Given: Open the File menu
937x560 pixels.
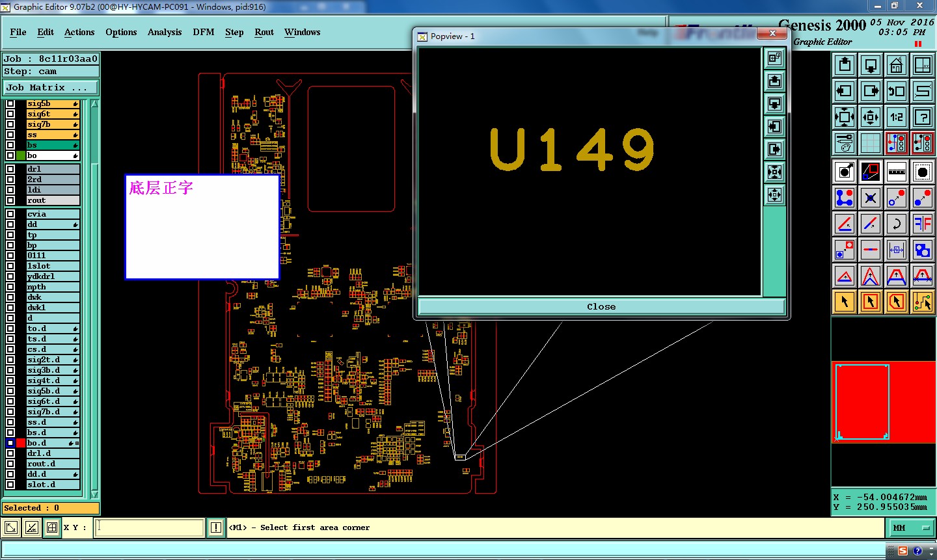Looking at the screenshot, I should coord(18,32).
